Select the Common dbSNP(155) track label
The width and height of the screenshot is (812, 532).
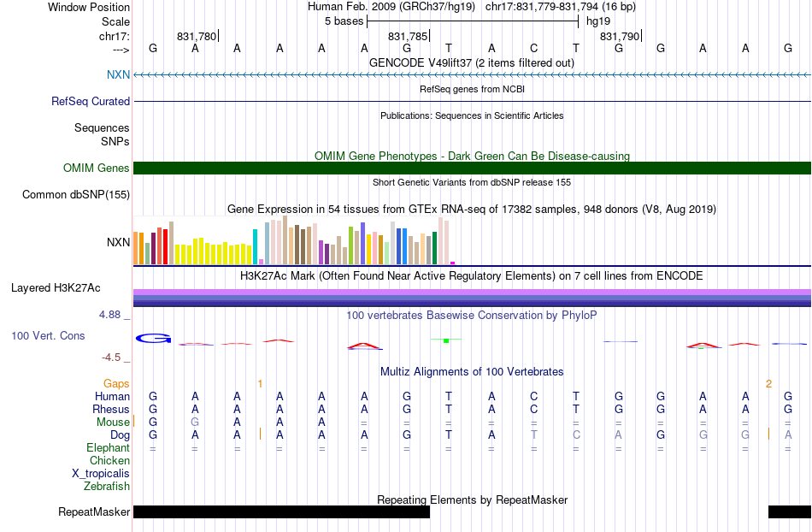[x=76, y=194]
